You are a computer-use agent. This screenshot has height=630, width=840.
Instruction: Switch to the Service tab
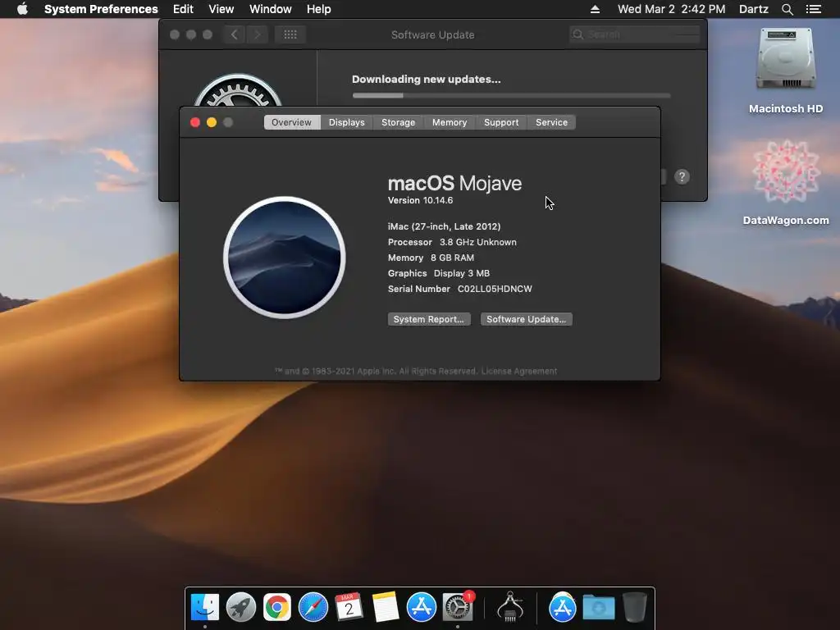click(x=551, y=122)
